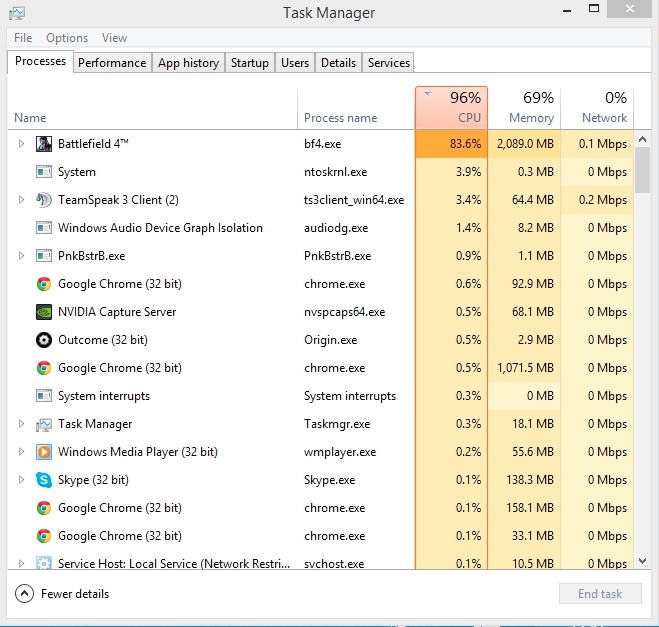This screenshot has width=659, height=627.
Task: Select the Processes tab
Action: click(x=40, y=61)
